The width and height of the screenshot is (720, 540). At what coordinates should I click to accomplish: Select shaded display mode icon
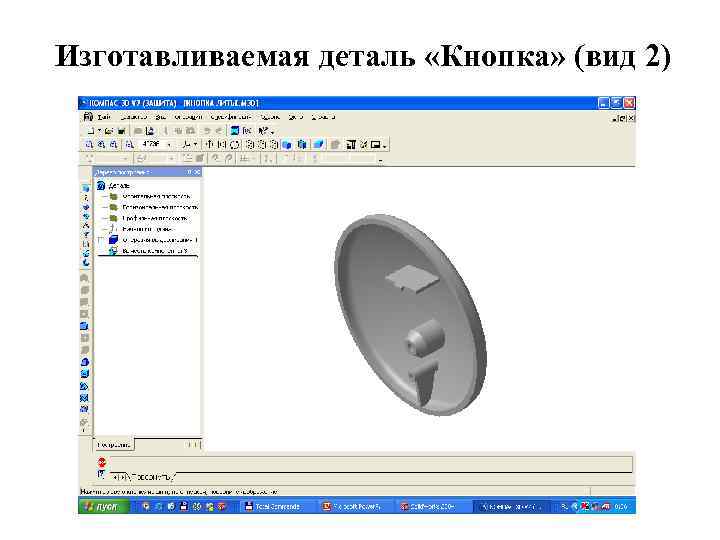click(x=287, y=145)
